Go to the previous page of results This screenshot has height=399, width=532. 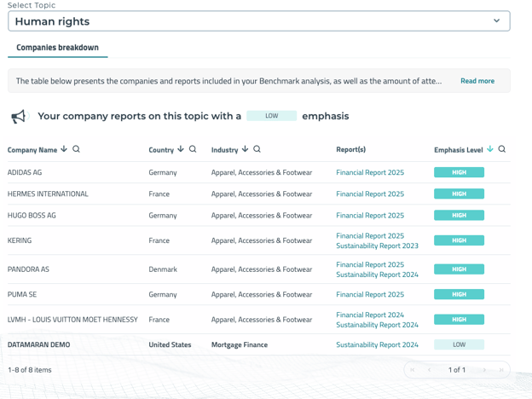click(429, 370)
